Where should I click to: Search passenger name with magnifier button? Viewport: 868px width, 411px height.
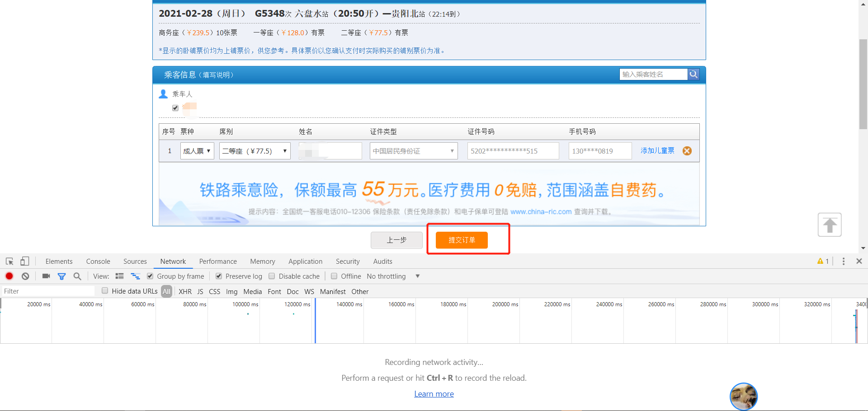(693, 74)
